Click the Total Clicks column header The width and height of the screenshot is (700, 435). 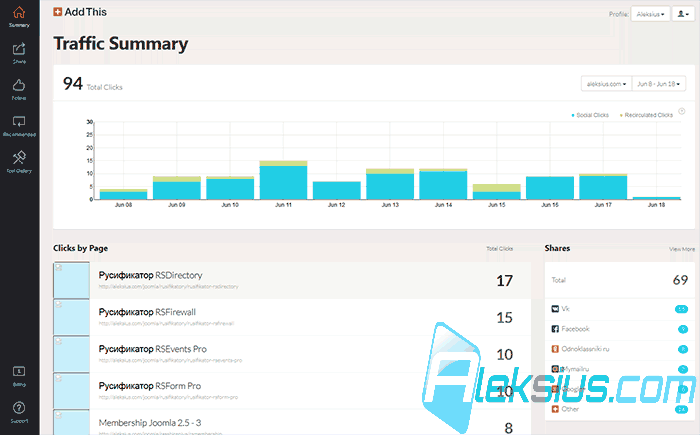[x=500, y=249]
